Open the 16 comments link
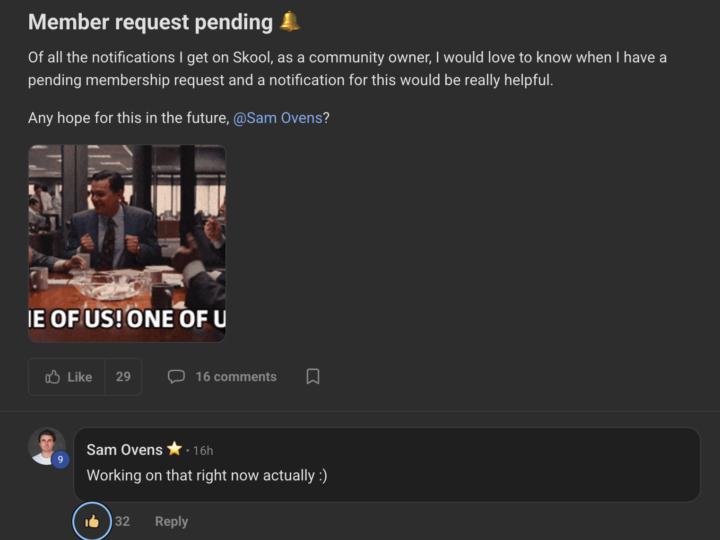The image size is (720, 540). click(x=236, y=377)
